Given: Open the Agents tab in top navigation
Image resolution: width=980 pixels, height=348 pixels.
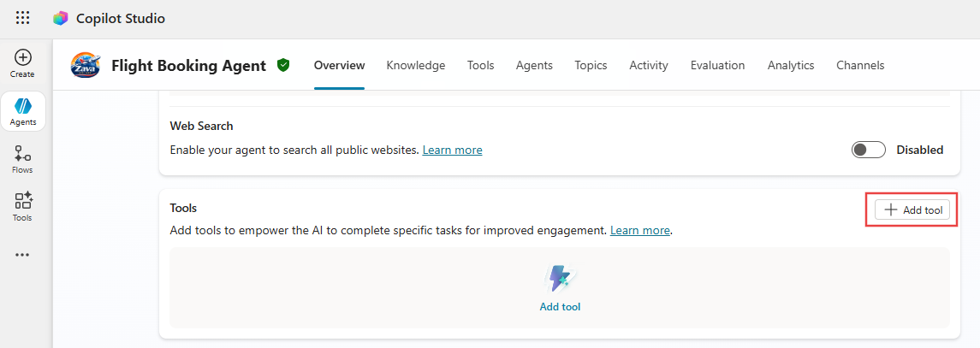Looking at the screenshot, I should coord(534,65).
